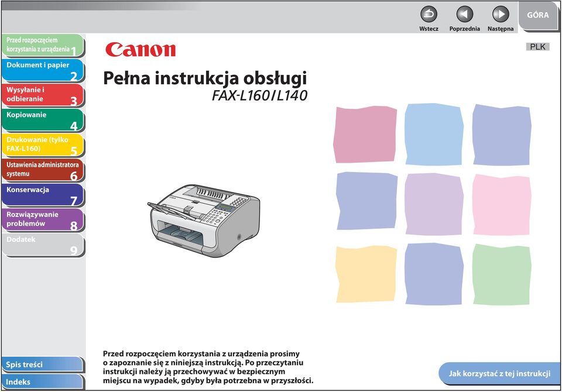This screenshot has height=392, width=562.
Task: Click the Pełna instrukcja obsługi title
Action: pyautogui.click(x=205, y=78)
